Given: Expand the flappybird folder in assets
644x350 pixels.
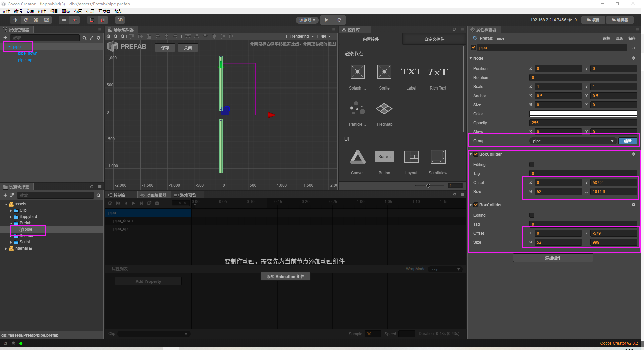Looking at the screenshot, I should pos(11,217).
